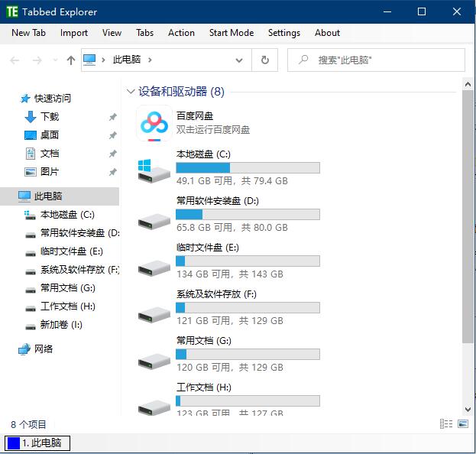Click the New Tab menu button

28,33
